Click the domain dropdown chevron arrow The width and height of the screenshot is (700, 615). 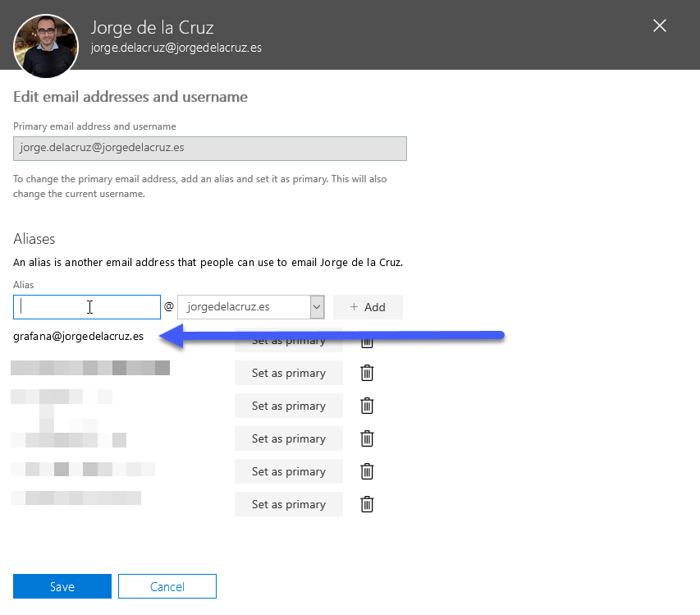tap(317, 307)
